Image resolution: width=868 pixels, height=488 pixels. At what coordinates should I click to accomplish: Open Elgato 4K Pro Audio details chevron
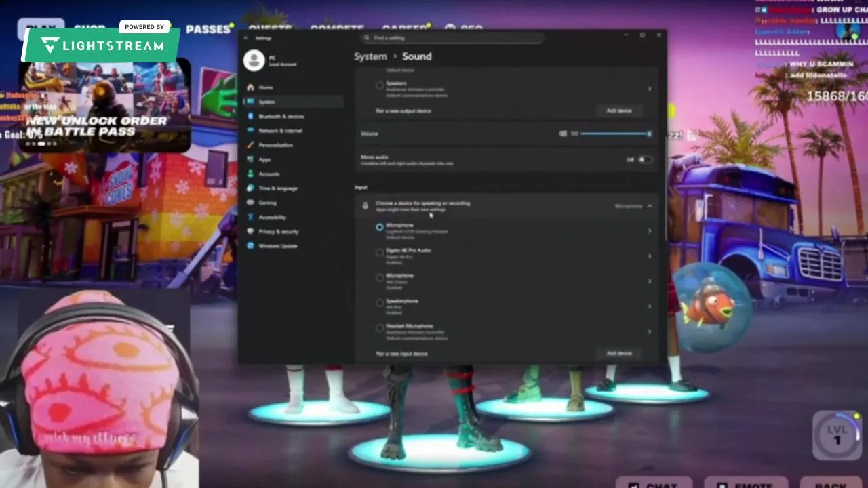(x=650, y=256)
